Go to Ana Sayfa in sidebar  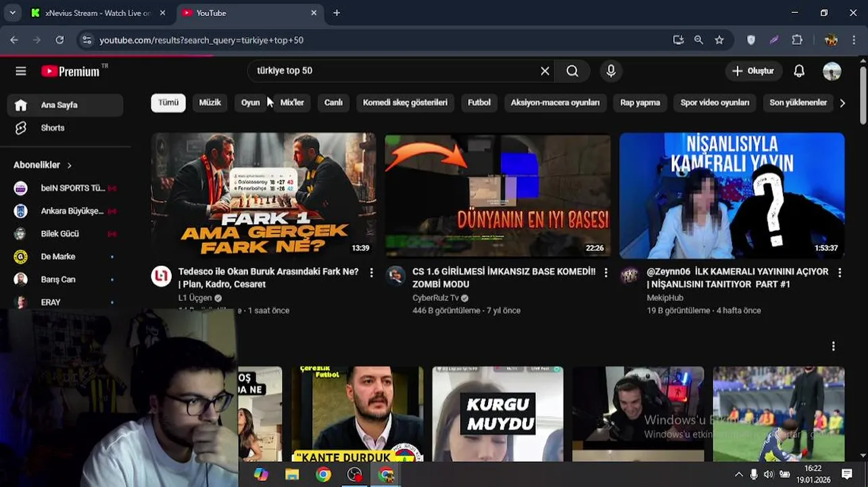[66, 105]
